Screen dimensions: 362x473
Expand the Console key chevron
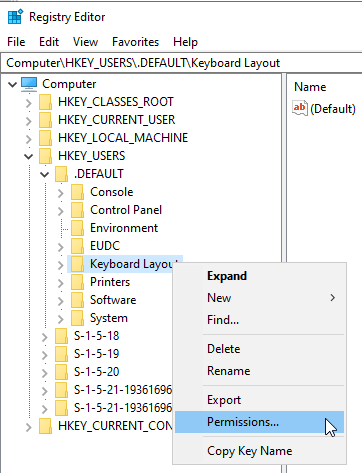coord(61,193)
